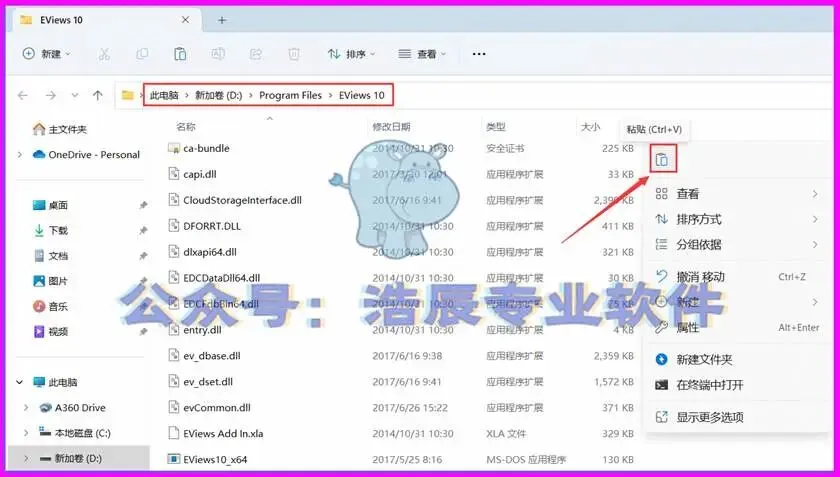Image resolution: width=840 pixels, height=477 pixels.
Task: Open 音乐 music in quick access
Action: [x=50, y=307]
